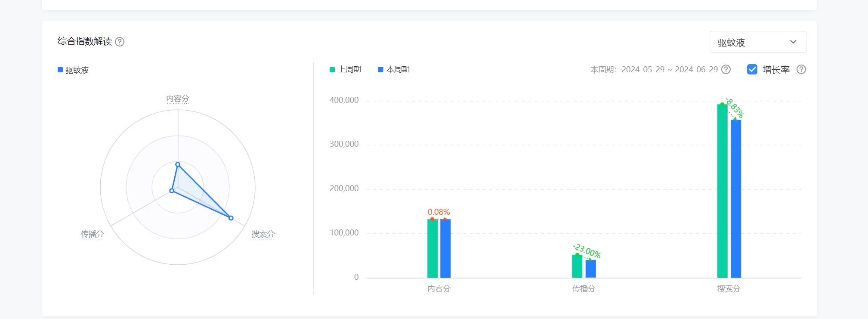Click 搜索分 data point on radar

[231, 218]
